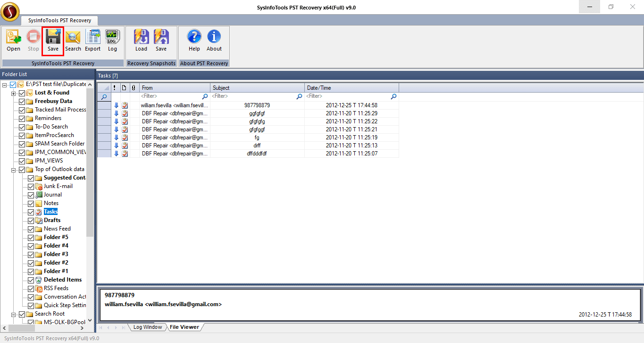Click the folder list horizontal scrollbar right arrow
This screenshot has width=644, height=343.
click(x=81, y=328)
